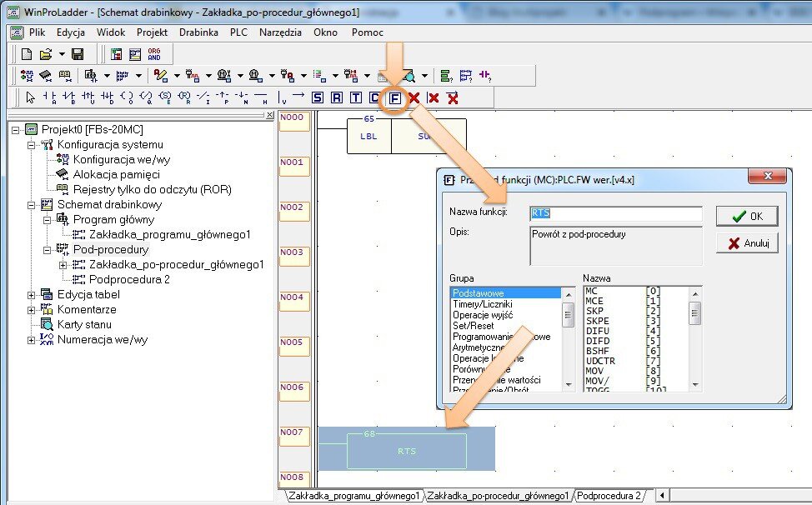Click the purple contact help icon

(x=484, y=76)
